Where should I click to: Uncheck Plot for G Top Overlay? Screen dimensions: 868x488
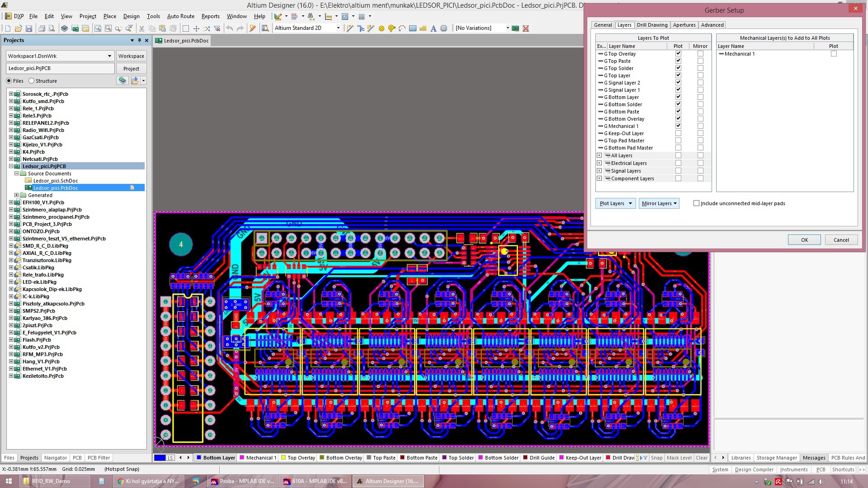pos(678,54)
